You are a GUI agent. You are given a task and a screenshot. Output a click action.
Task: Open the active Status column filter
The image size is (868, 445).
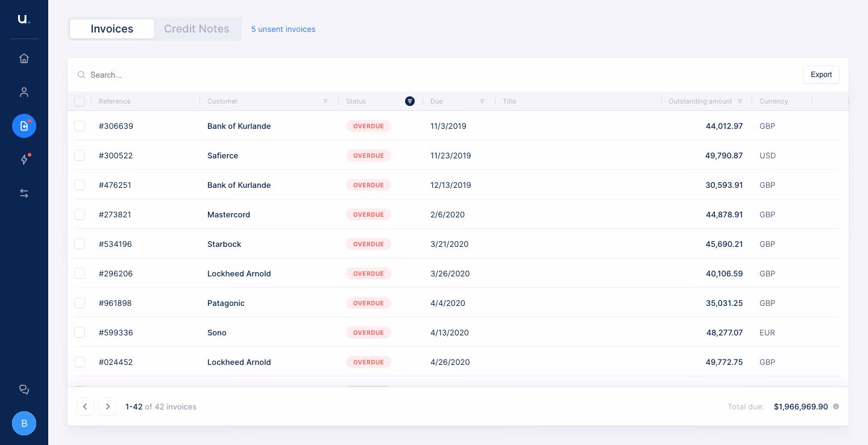tap(410, 101)
